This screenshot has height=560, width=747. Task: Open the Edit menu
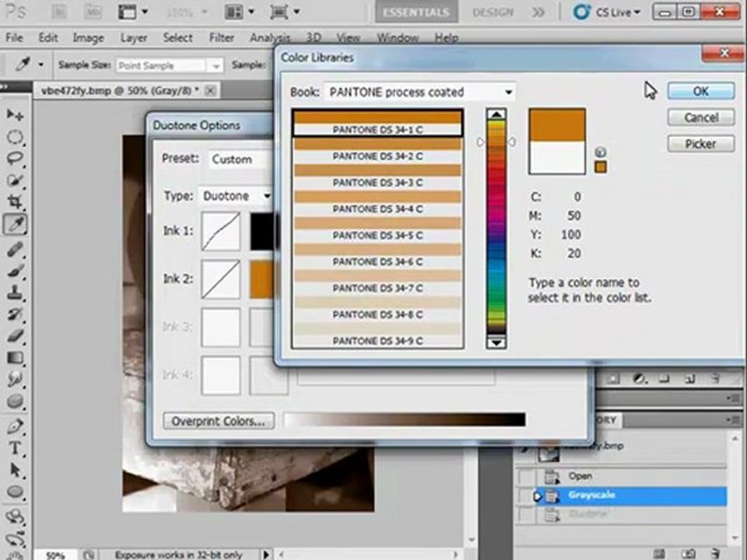pos(48,37)
